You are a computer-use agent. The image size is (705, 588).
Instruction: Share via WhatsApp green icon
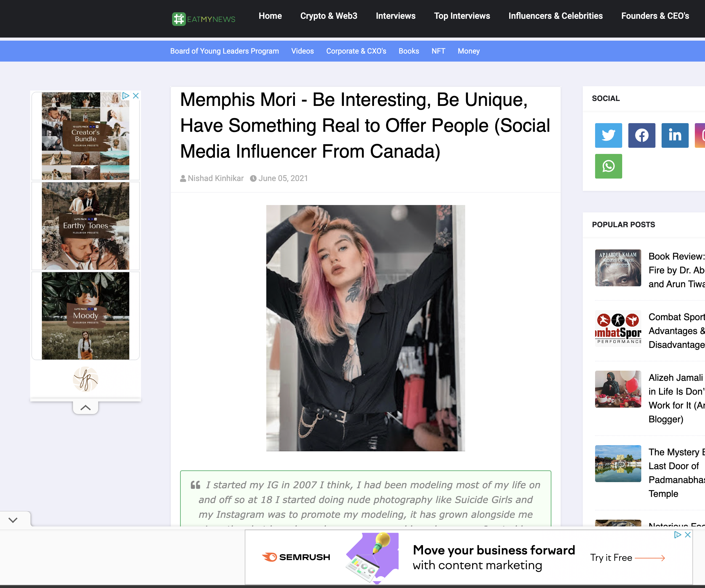click(x=608, y=166)
